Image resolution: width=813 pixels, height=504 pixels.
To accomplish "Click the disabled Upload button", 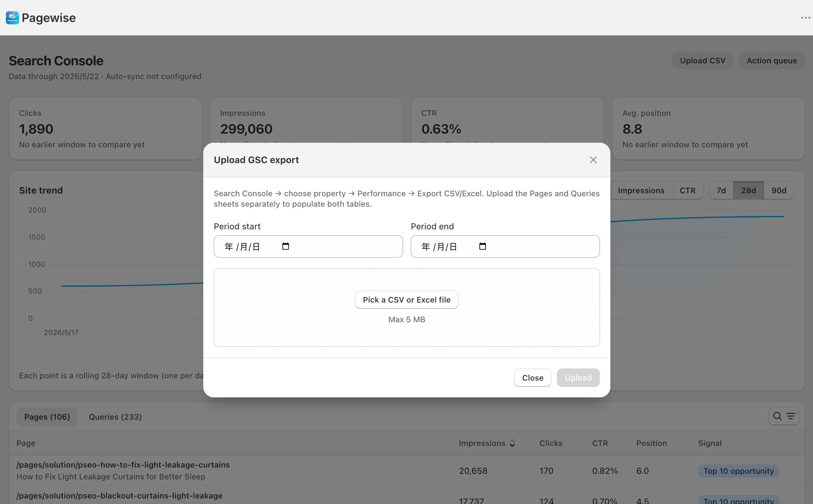I will (x=578, y=378).
